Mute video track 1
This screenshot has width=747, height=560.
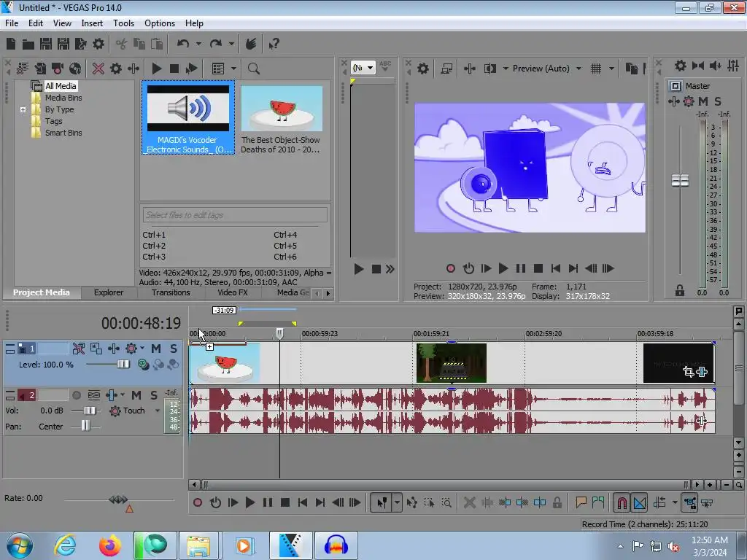[x=156, y=349]
